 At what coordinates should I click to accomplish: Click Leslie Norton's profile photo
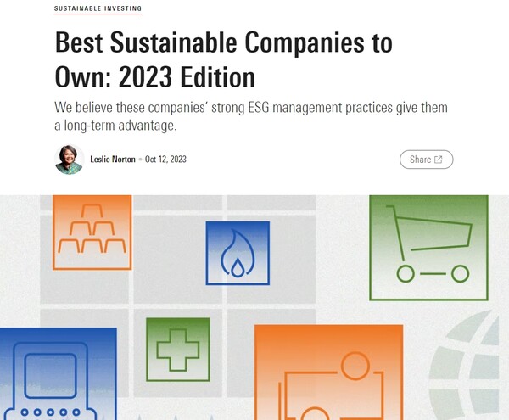click(x=69, y=160)
